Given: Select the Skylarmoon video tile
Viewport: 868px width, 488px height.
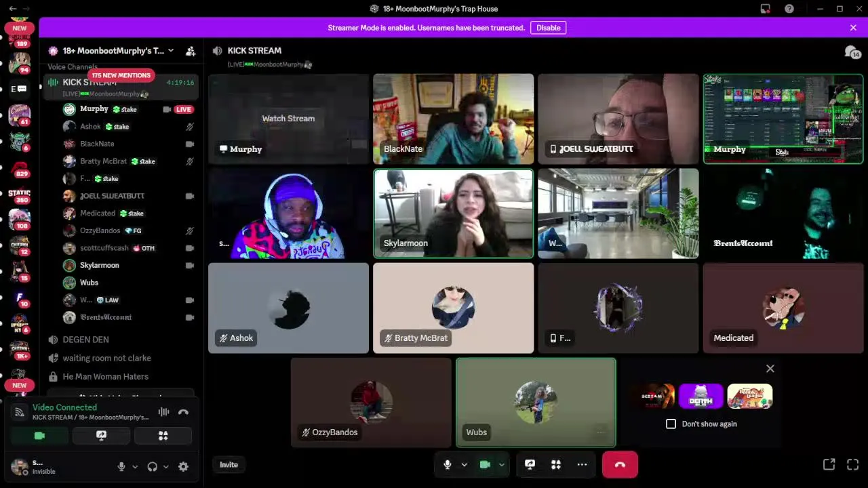Looking at the screenshot, I should click(x=453, y=213).
